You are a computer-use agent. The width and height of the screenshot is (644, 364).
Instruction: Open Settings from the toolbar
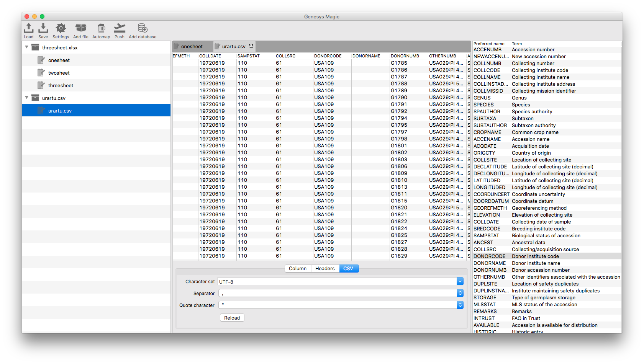coord(61,31)
